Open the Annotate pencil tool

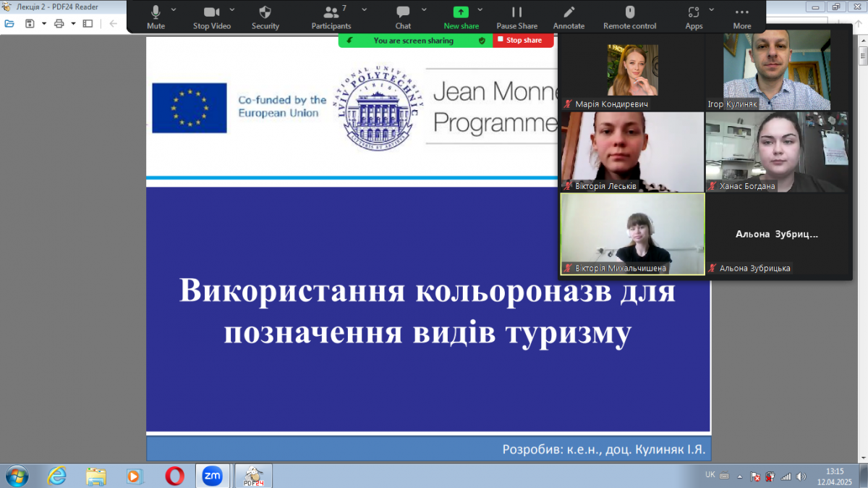[569, 12]
